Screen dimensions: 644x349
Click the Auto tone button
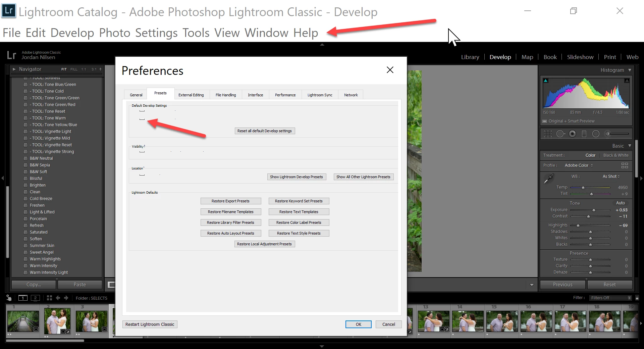[620, 203]
